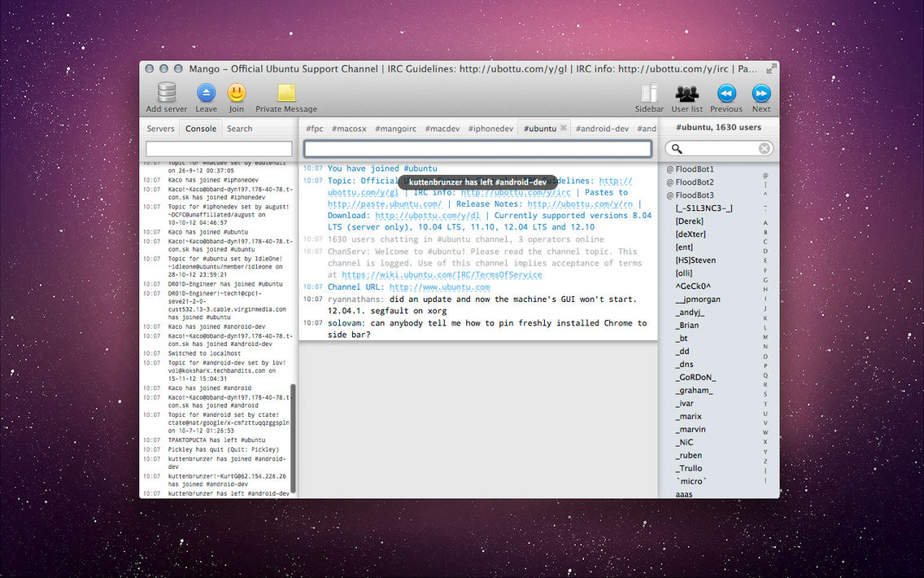The image size is (924, 578).
Task: Select user [olli] in user list
Action: coord(684,273)
